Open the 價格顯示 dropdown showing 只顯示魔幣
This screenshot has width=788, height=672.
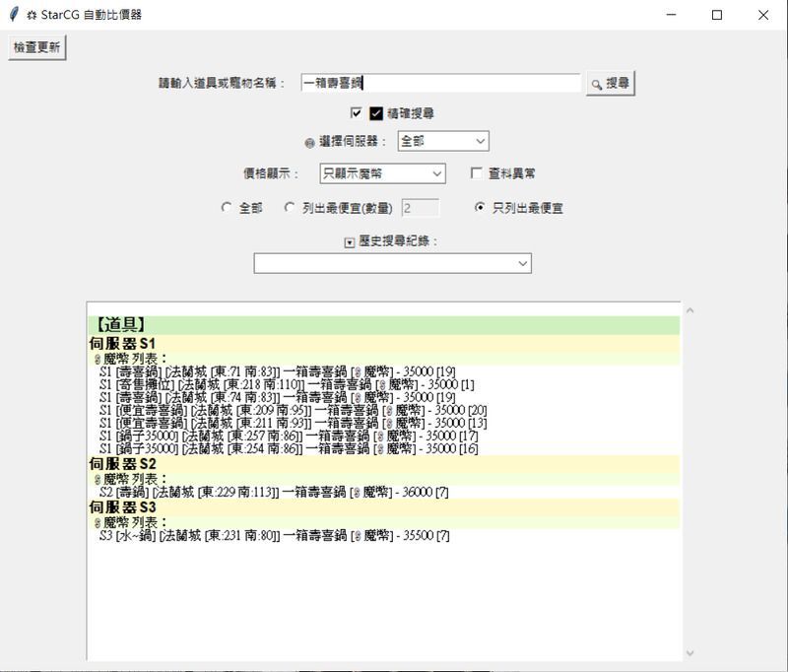[383, 173]
